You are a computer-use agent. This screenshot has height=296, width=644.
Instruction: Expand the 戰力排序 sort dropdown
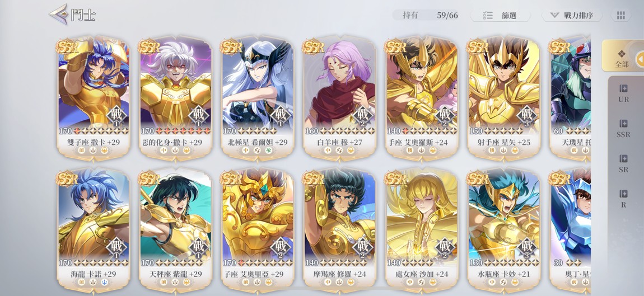(x=572, y=16)
